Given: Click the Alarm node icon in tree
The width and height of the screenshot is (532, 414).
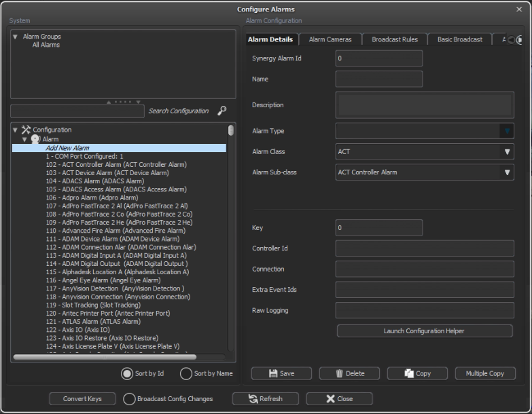Looking at the screenshot, I should (x=35, y=139).
